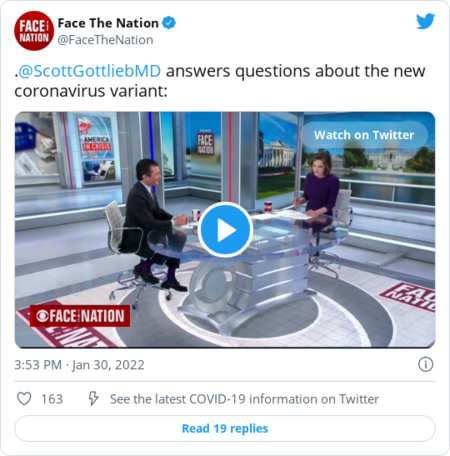Screen dimensions: 450x456
Task: Like the tweet with the heart icon
Action: coord(24,399)
